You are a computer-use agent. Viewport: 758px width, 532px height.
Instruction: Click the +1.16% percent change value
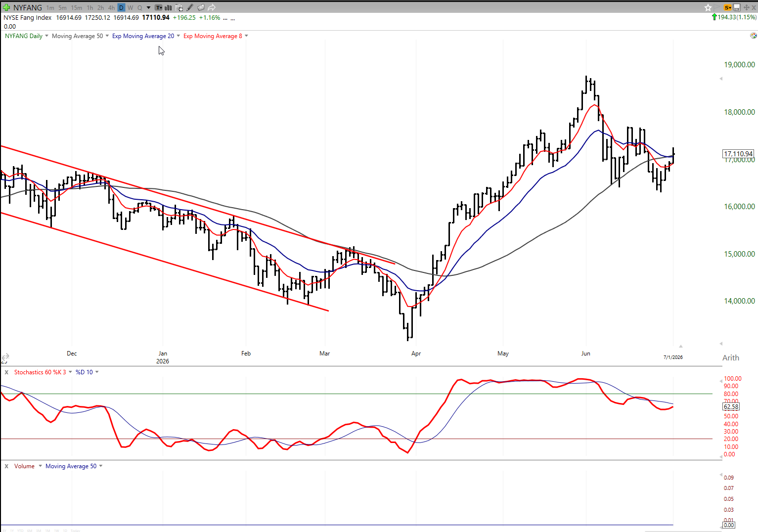(x=210, y=17)
